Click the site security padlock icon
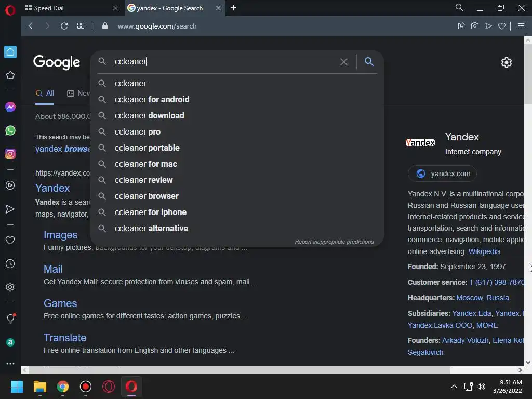Image resolution: width=532 pixels, height=399 pixels. (x=105, y=26)
